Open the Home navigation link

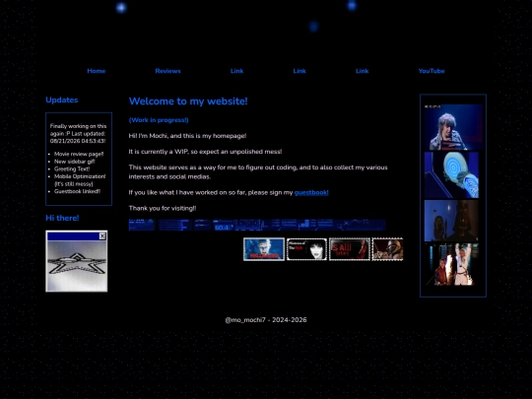[97, 71]
